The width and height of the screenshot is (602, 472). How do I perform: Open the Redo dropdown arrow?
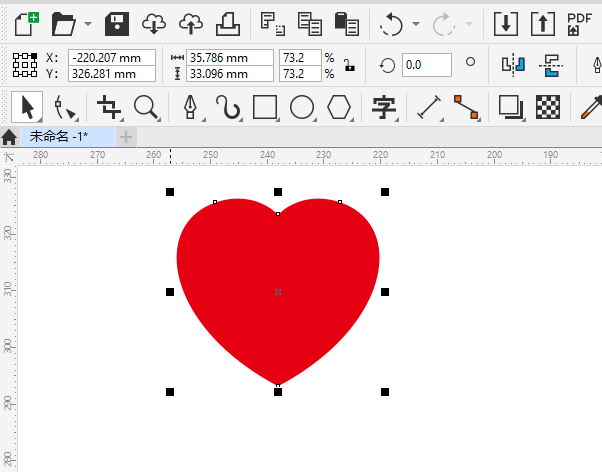(x=467, y=23)
